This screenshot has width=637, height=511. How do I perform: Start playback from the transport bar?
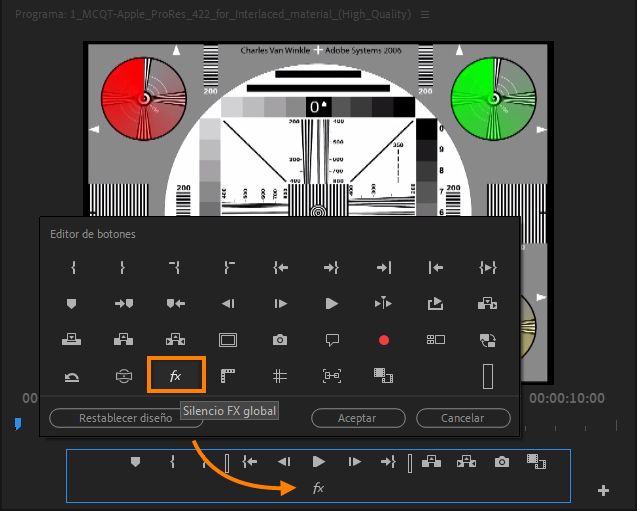point(319,462)
